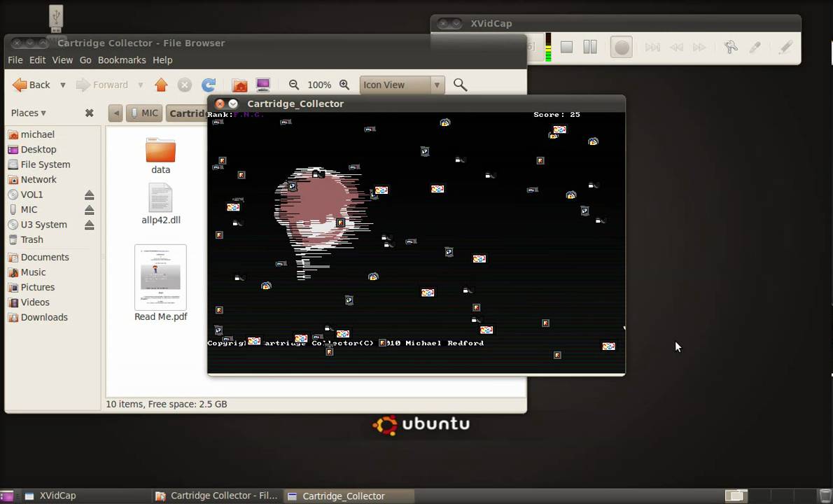This screenshot has height=504, width=833.
Task: Select the Read Me.pdf thumbnail
Action: pyautogui.click(x=160, y=277)
